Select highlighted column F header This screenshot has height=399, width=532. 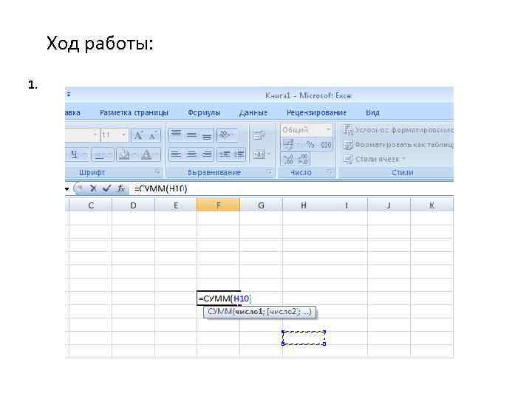click(219, 205)
